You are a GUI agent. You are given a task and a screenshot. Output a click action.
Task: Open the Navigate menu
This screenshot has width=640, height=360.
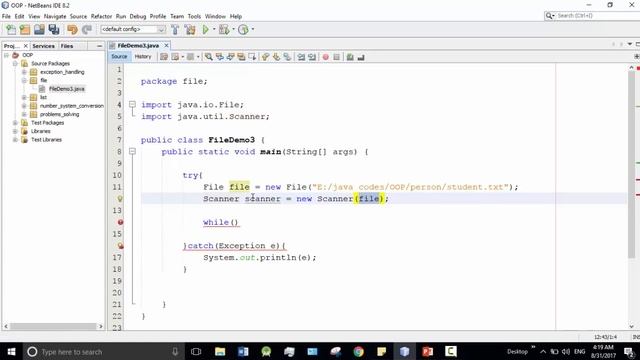pyautogui.click(x=55, y=16)
